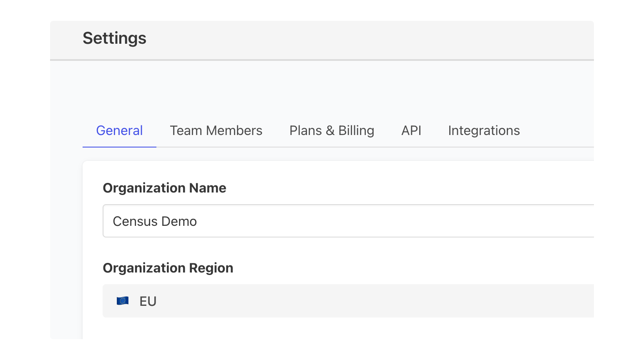Click the EU flag icon
The height and width of the screenshot is (360, 644).
(x=122, y=301)
